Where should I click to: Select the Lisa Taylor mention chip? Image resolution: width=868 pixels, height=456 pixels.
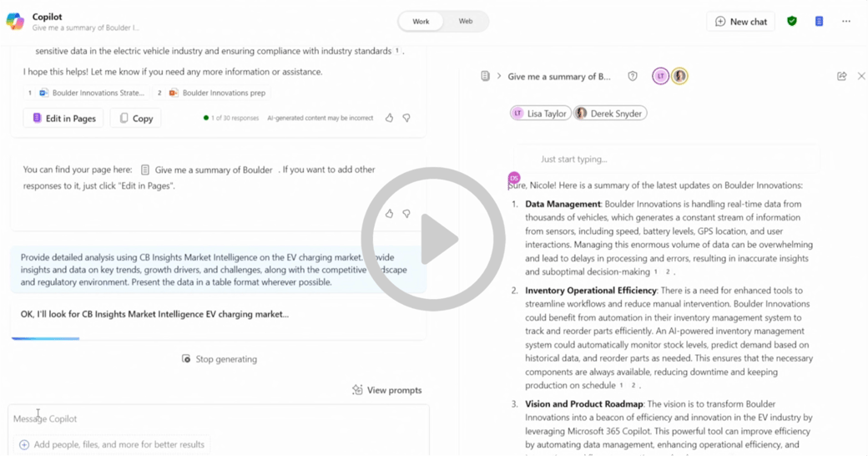tap(540, 113)
